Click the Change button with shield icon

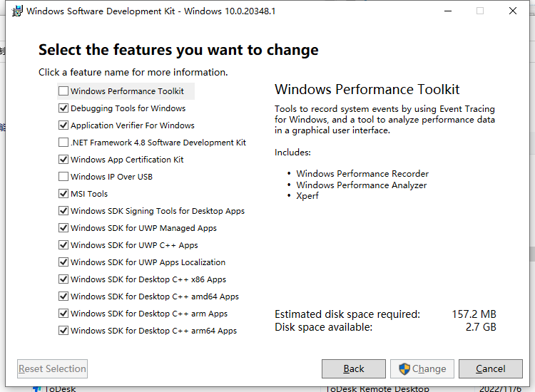[422, 368]
